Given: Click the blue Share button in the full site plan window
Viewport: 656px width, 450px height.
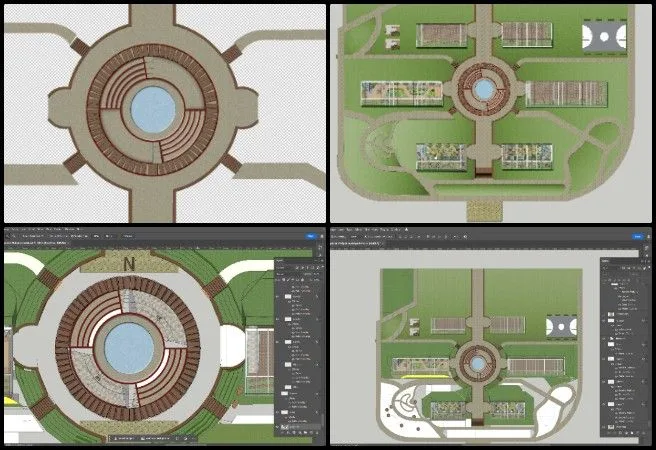Looking at the screenshot, I should click(638, 237).
